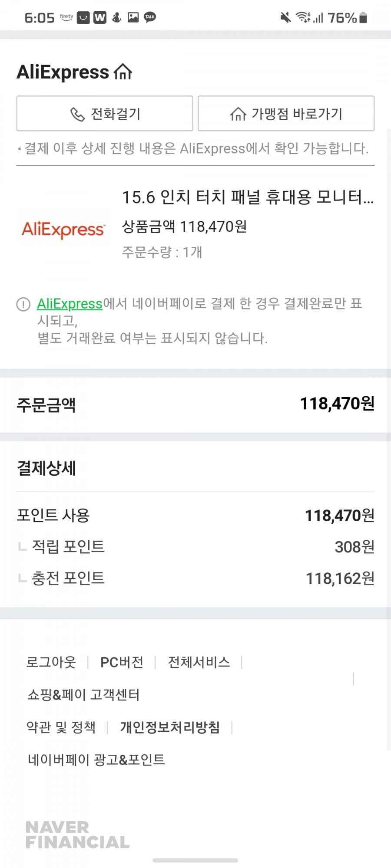Tap the W app notification icon
Screen dimensions: 391x868
coord(100,17)
